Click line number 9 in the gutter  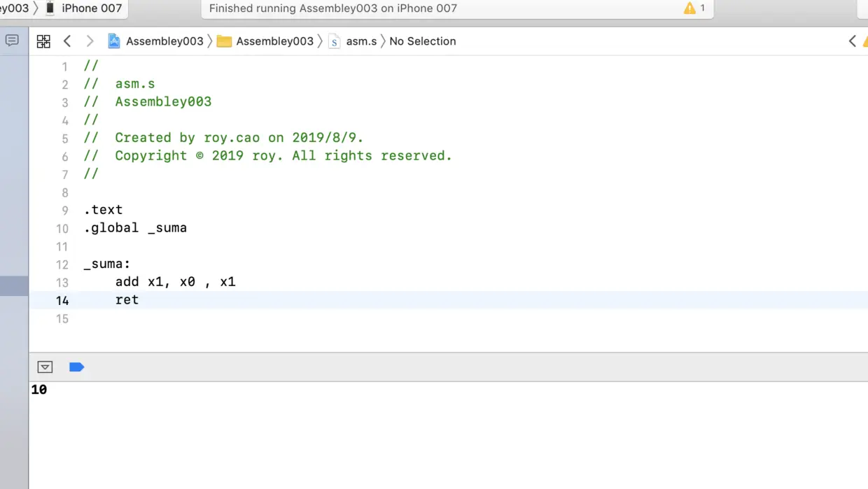point(65,211)
